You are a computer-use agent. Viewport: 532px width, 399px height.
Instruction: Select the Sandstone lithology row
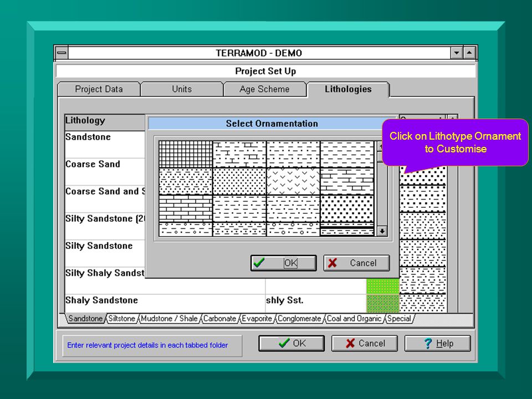click(x=105, y=145)
